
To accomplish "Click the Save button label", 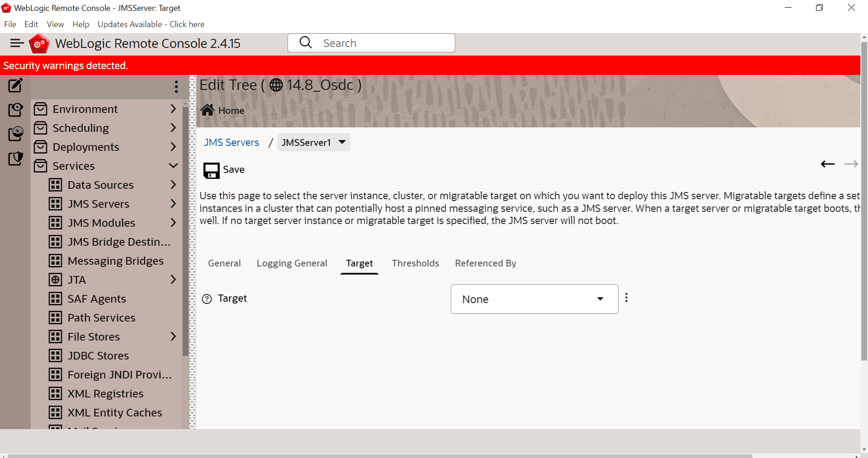I will (234, 170).
